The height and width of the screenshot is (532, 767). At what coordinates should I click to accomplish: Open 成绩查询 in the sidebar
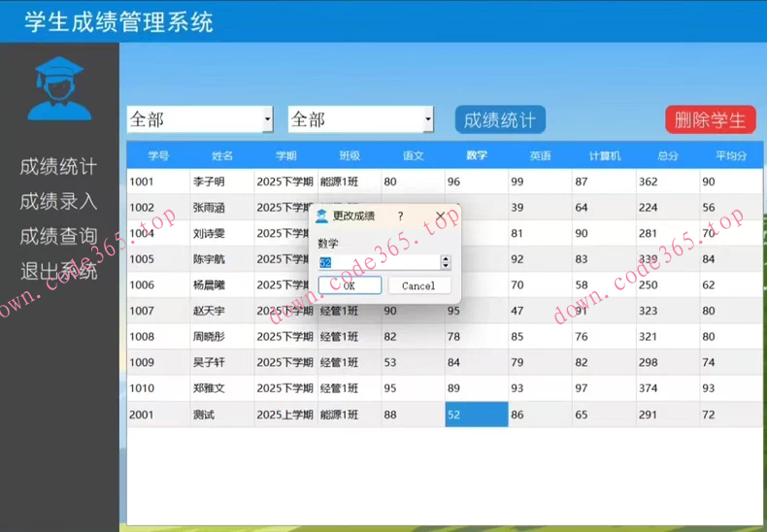pyautogui.click(x=58, y=237)
